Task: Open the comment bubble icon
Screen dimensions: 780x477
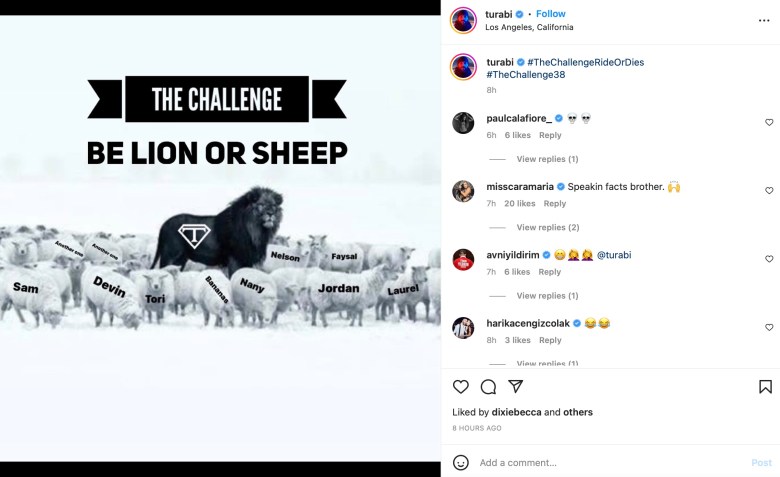Action: coord(488,386)
